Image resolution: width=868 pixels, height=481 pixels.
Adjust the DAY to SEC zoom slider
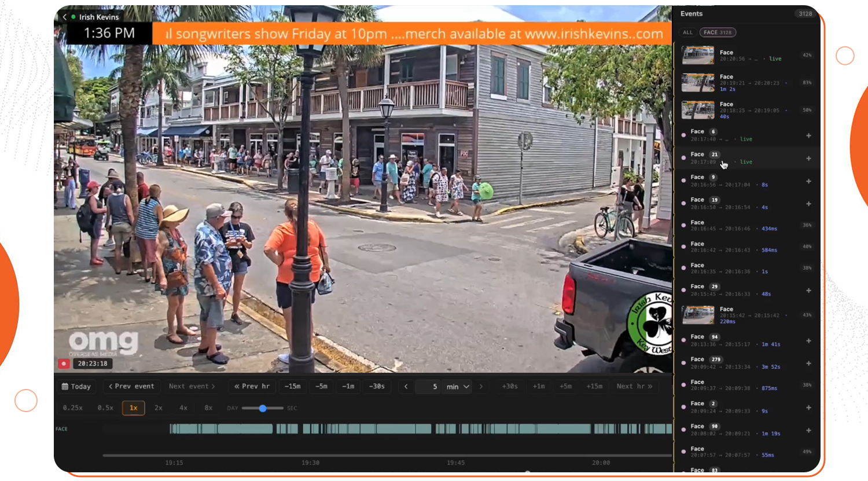263,408
